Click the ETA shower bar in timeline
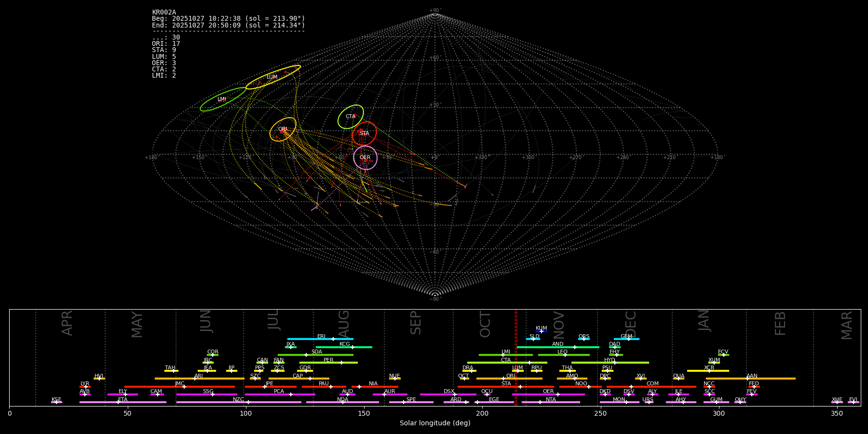Image resolution: width=868 pixels, height=434 pixels. click(123, 402)
